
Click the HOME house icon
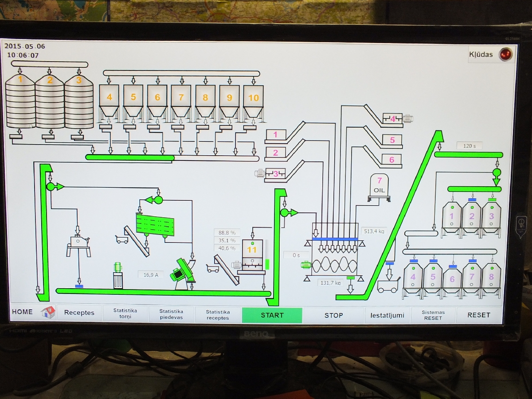tap(48, 312)
